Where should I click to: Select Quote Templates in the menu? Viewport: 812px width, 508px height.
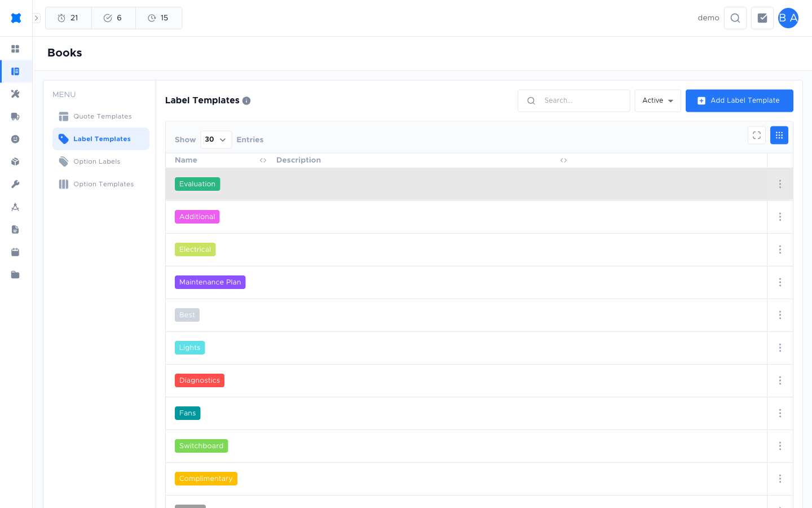[101, 116]
